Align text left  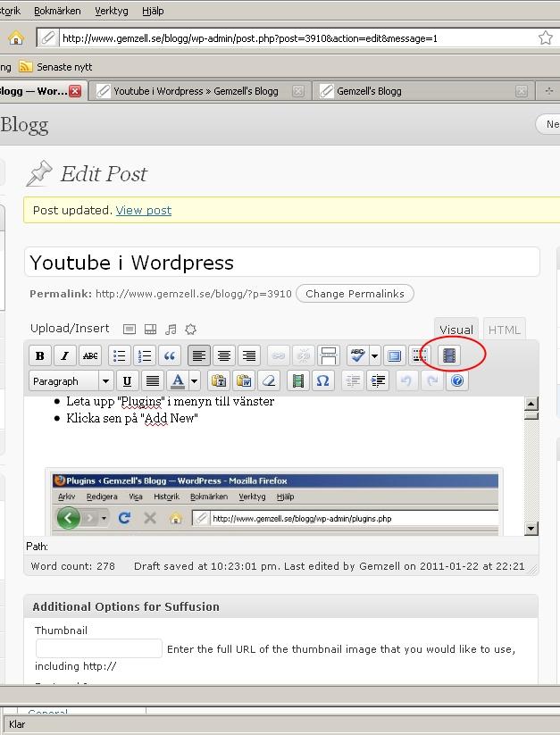[x=198, y=355]
